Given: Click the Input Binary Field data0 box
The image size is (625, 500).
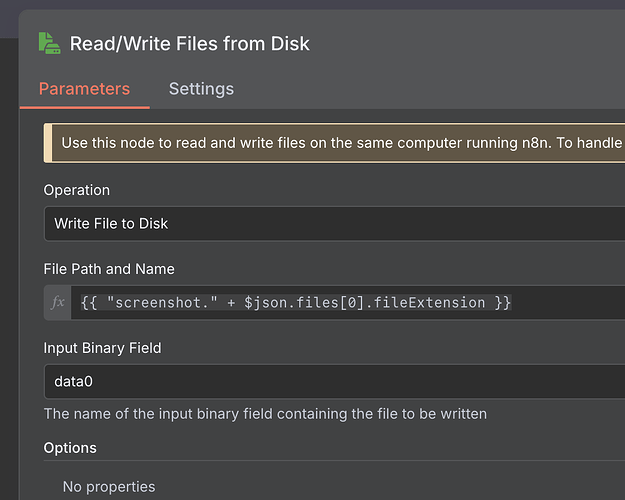Looking at the screenshot, I should tap(334, 382).
